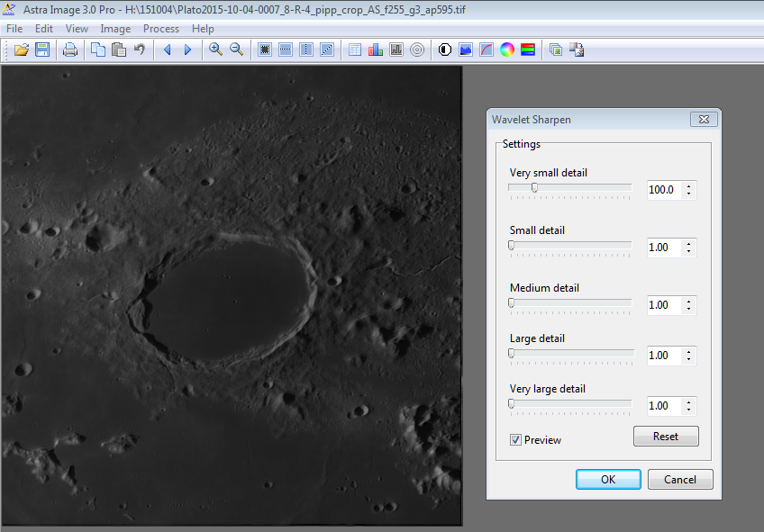This screenshot has height=532, width=764.
Task: Increase Small detail with up spinner
Action: click(689, 243)
